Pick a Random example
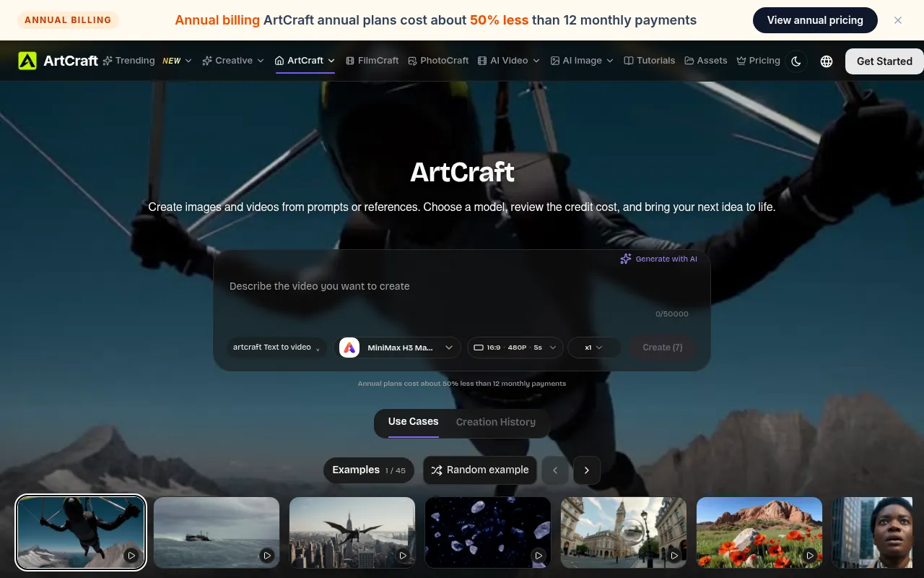 [480, 470]
